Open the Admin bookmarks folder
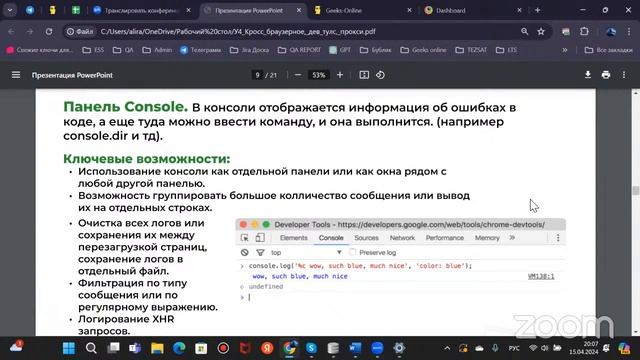The width and height of the screenshot is (640, 360). 157,50
